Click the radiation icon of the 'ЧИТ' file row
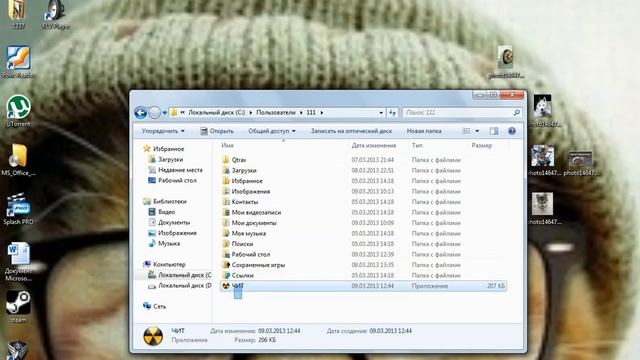This screenshot has height=360, width=640. click(x=226, y=286)
